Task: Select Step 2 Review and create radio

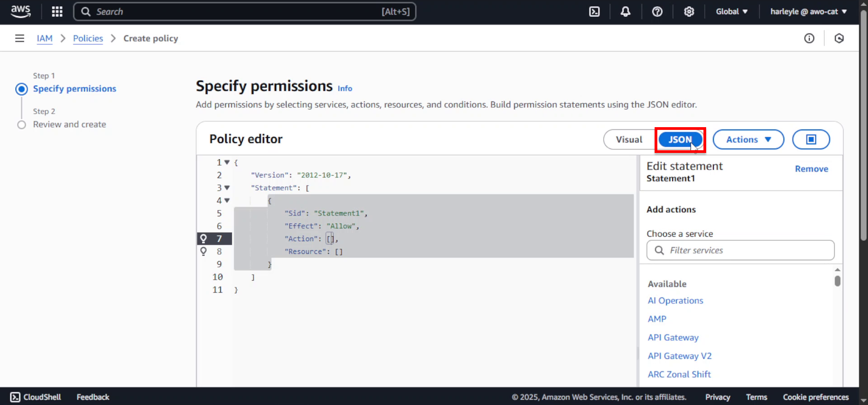Action: 21,124
